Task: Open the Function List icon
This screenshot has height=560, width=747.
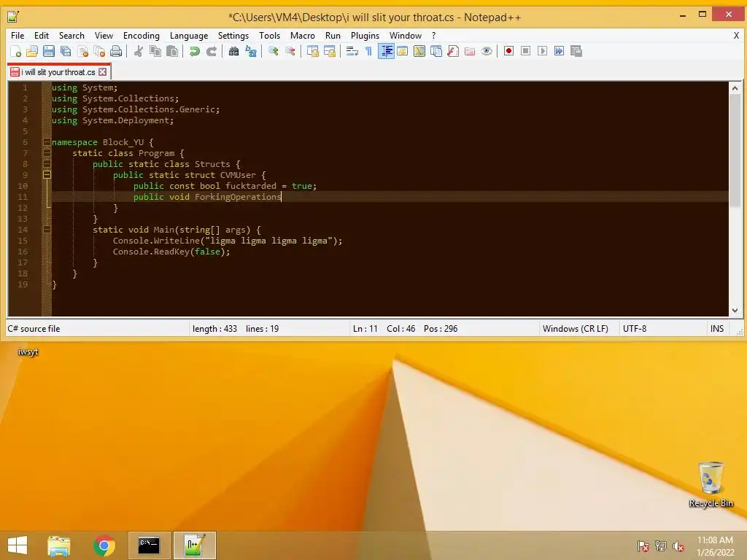Action: (453, 51)
